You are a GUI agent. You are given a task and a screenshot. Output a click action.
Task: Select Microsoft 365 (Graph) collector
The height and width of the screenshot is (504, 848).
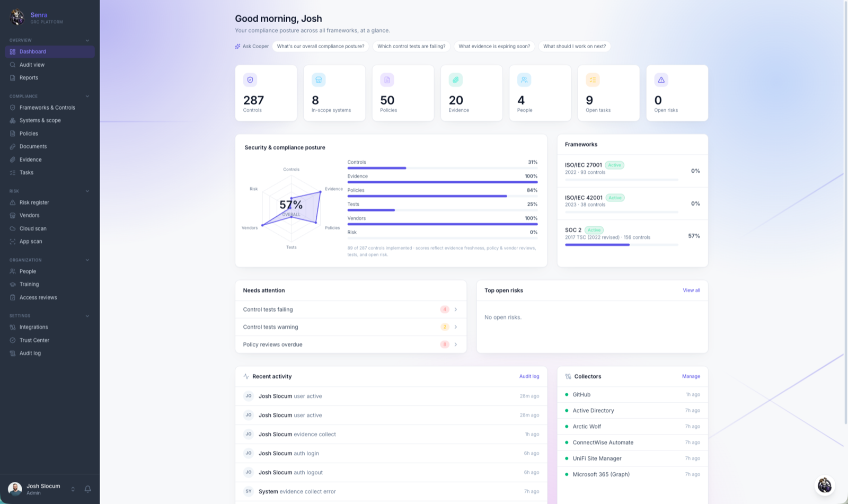632,474
